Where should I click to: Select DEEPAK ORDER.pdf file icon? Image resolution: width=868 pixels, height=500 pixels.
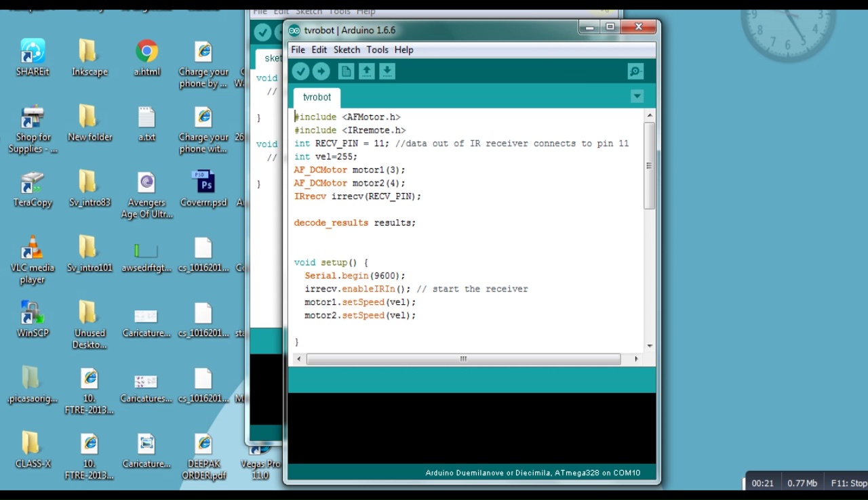click(x=203, y=457)
